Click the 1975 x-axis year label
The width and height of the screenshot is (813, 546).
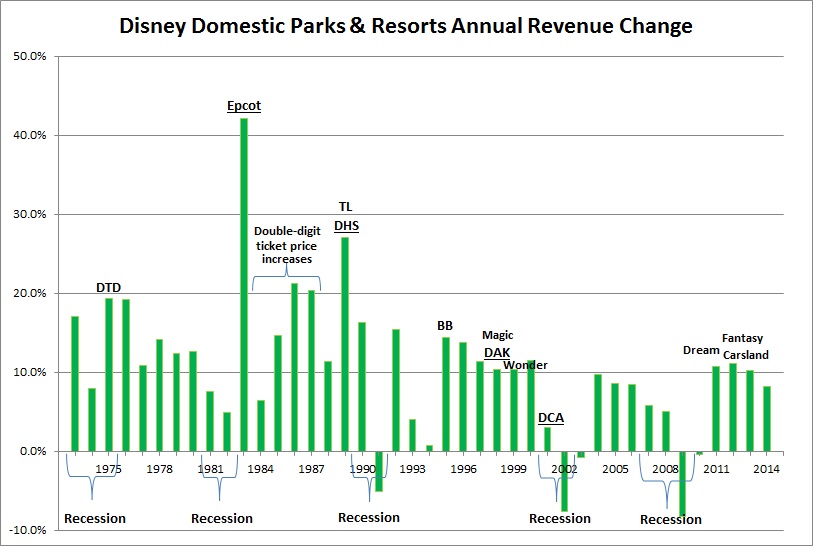tap(108, 469)
